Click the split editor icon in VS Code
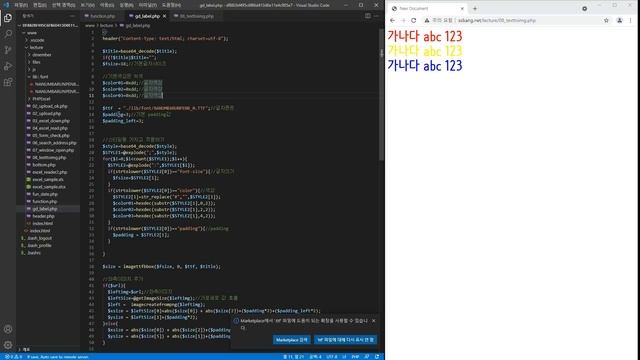 coord(368,16)
